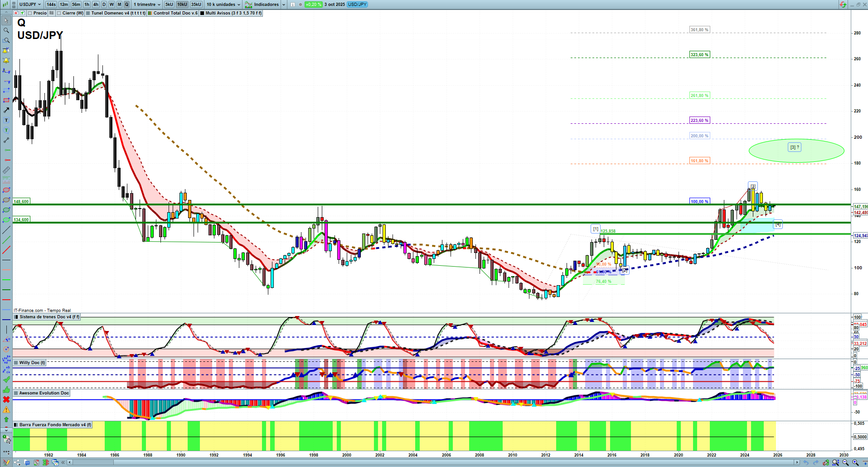Switch to the Weekly 'W' timeframe

pos(112,5)
